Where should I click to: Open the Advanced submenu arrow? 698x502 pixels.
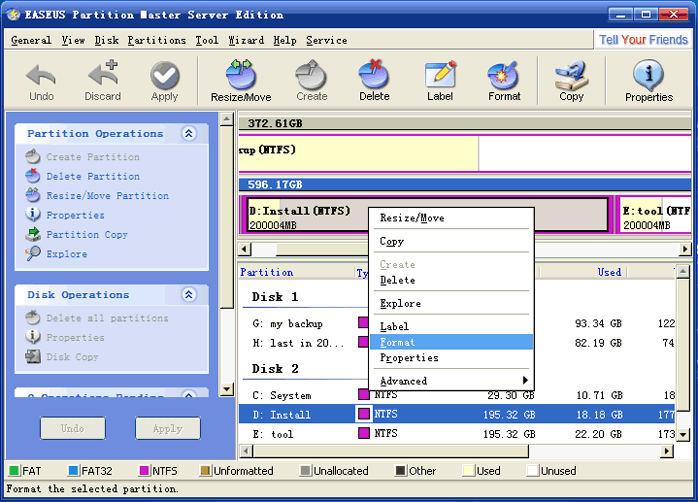pos(525,381)
